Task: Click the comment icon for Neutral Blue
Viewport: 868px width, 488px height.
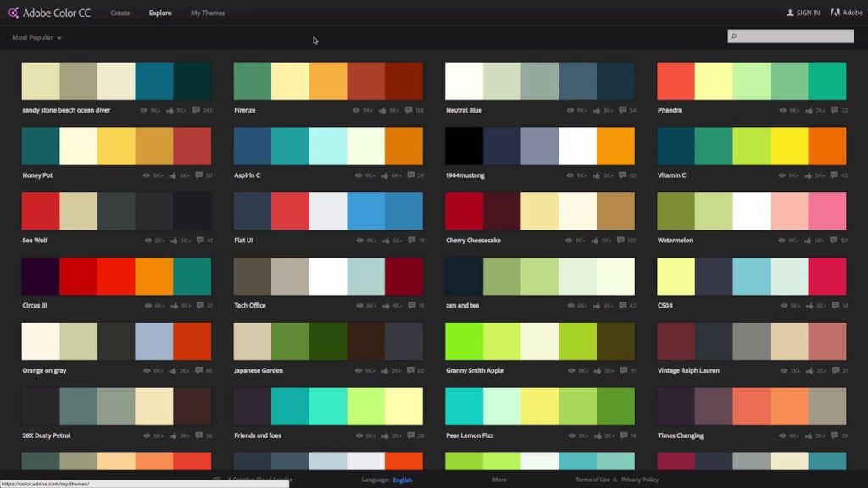Action: [623, 110]
